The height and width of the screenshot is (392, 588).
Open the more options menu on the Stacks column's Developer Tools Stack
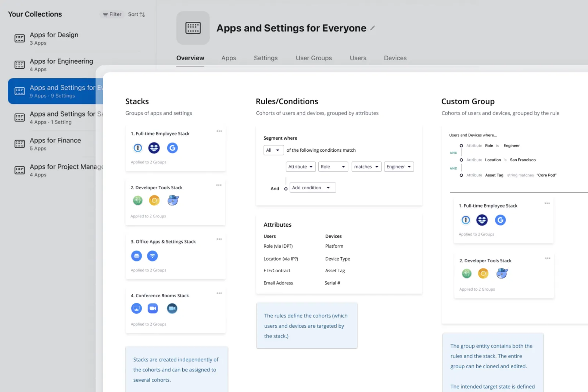[219, 185]
